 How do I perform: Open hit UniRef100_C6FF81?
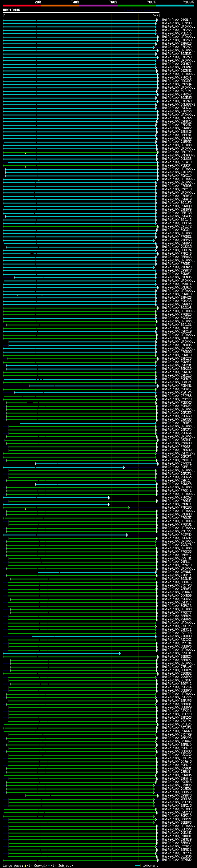coord(176,135)
